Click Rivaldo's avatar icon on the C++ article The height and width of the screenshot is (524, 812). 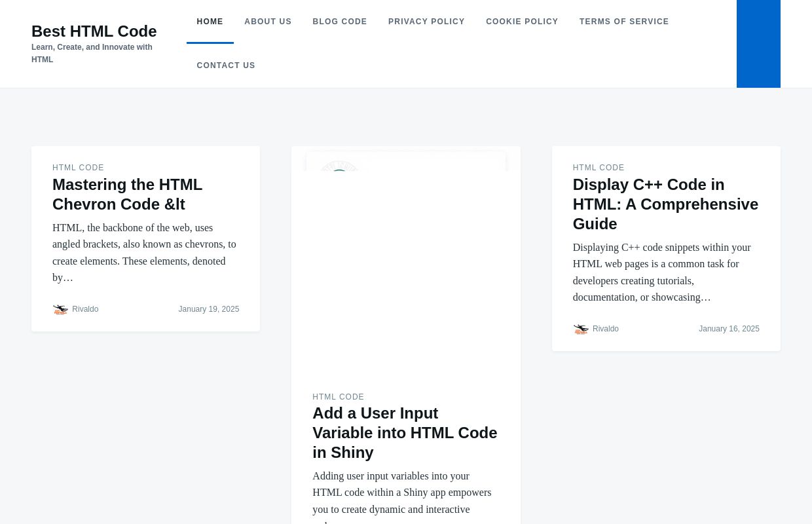point(581,329)
